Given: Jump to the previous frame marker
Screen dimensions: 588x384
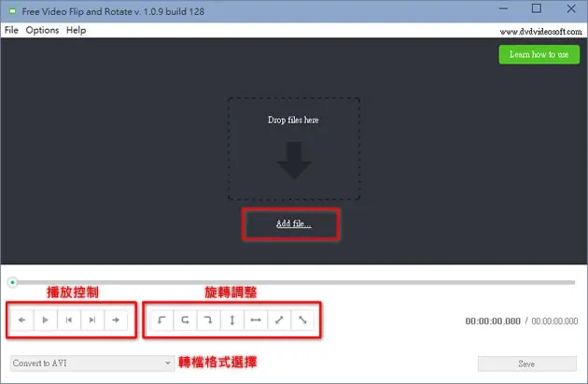Looking at the screenshot, I should coord(69,320).
